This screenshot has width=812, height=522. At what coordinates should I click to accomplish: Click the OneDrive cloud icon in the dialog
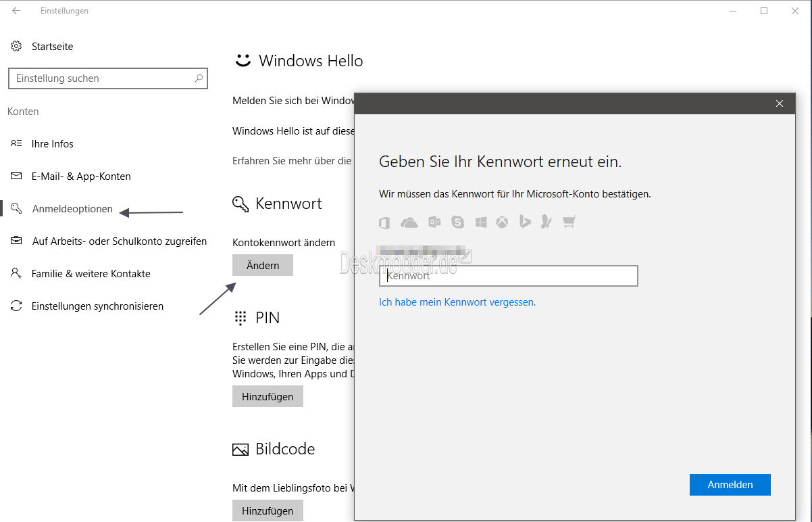tap(409, 222)
